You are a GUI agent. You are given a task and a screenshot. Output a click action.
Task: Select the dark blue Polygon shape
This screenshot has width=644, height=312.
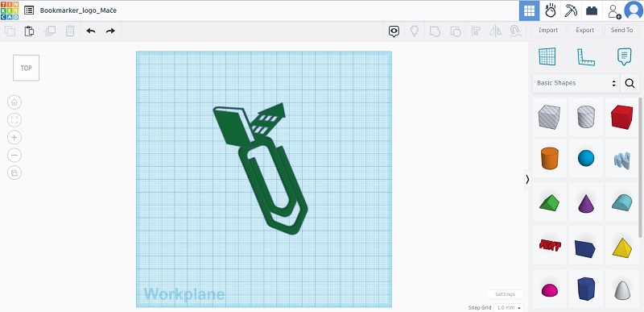(586, 289)
